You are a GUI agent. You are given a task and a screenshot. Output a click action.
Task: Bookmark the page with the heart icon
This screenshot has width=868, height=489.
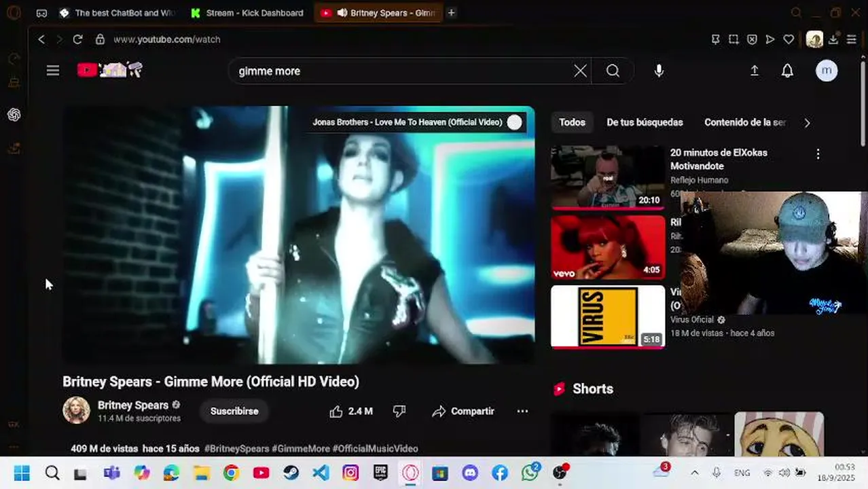789,39
